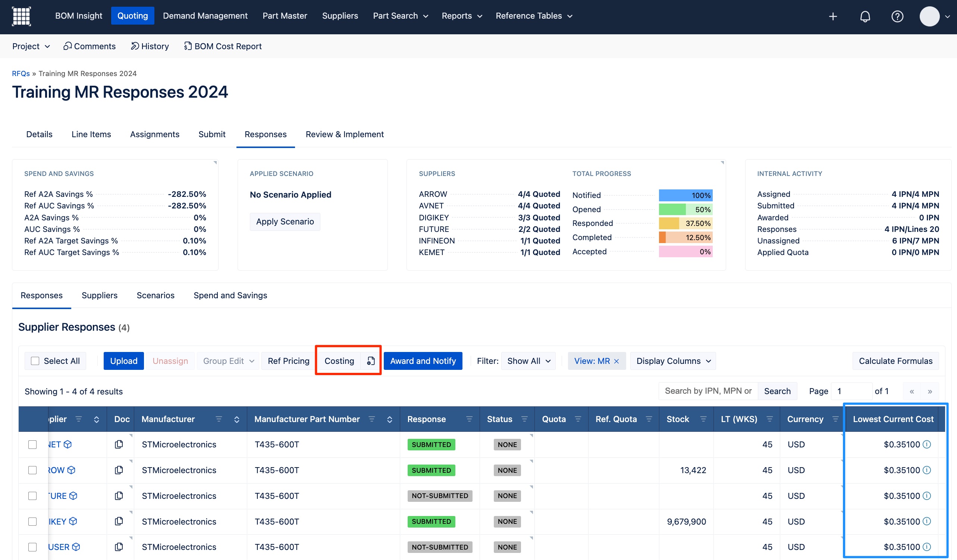
Task: Click the Upload button
Action: 123,361
